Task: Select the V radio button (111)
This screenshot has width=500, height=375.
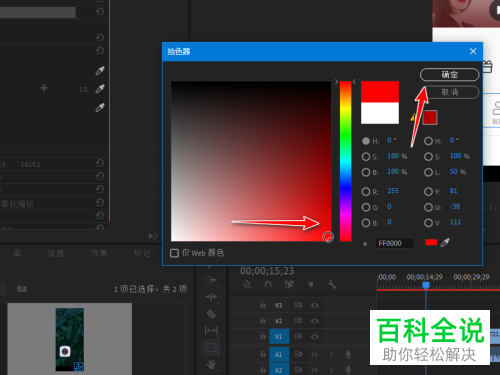Action: 428,223
